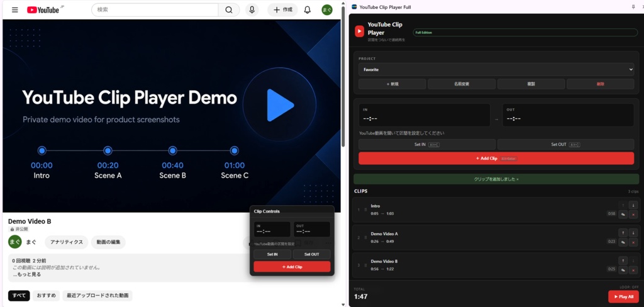The height and width of the screenshot is (307, 644).
Task: Create a new project with 新規
Action: (x=392, y=84)
